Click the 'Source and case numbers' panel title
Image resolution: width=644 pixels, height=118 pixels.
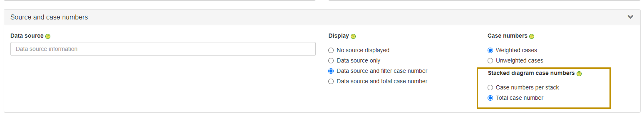pos(49,17)
